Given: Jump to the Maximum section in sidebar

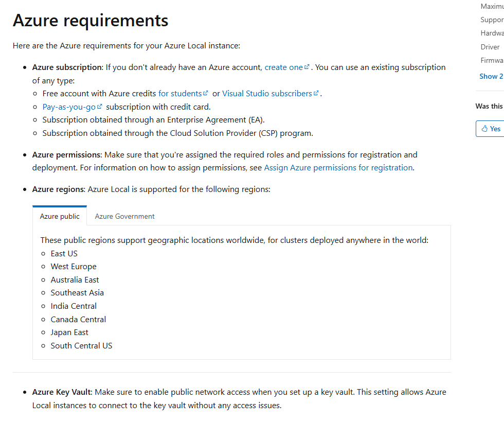Looking at the screenshot, I should (x=492, y=7).
